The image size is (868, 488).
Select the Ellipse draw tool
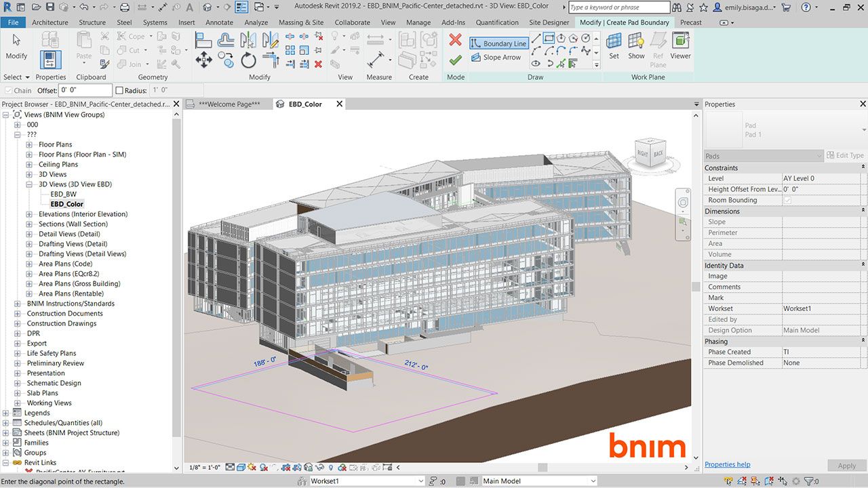536,64
